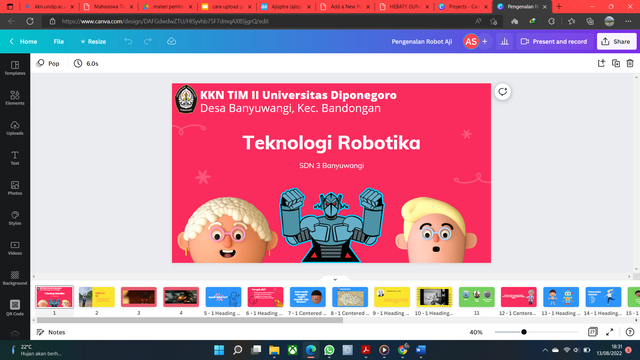Click the AS user avatar
This screenshot has width=640, height=360.
coord(471,41)
